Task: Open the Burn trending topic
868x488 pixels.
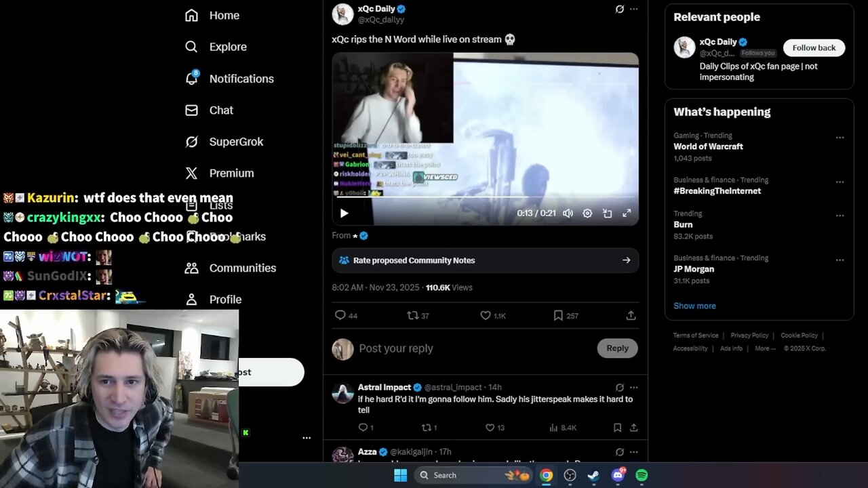Action: pyautogui.click(x=683, y=225)
